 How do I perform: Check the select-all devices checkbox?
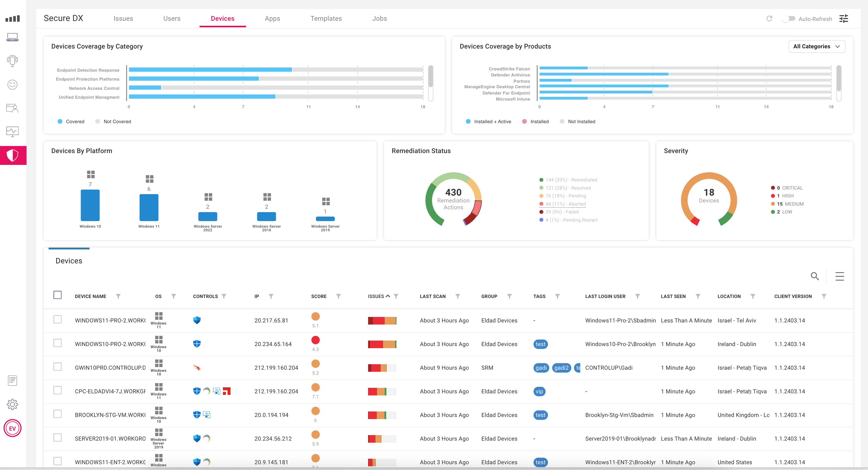[x=57, y=295]
